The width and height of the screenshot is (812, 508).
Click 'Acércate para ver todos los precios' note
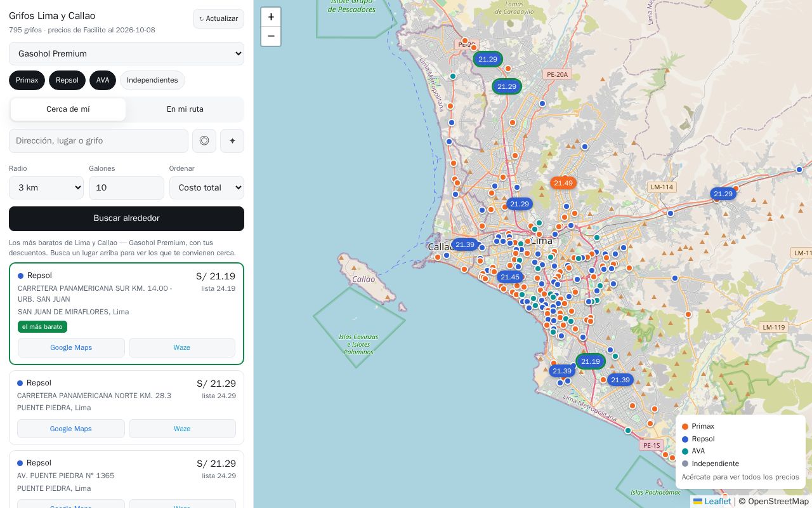740,477
